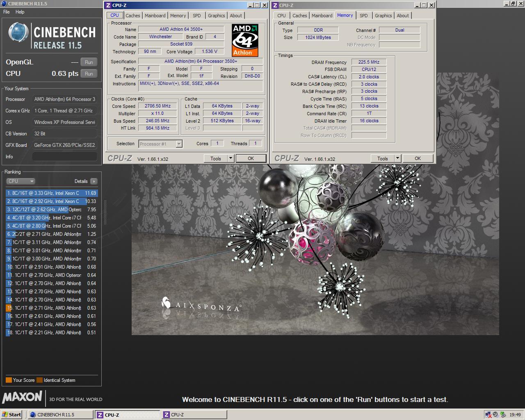The width and height of the screenshot is (525, 420).
Task: Select ranking row 10 at 2.91 GHz
Action: [52, 267]
